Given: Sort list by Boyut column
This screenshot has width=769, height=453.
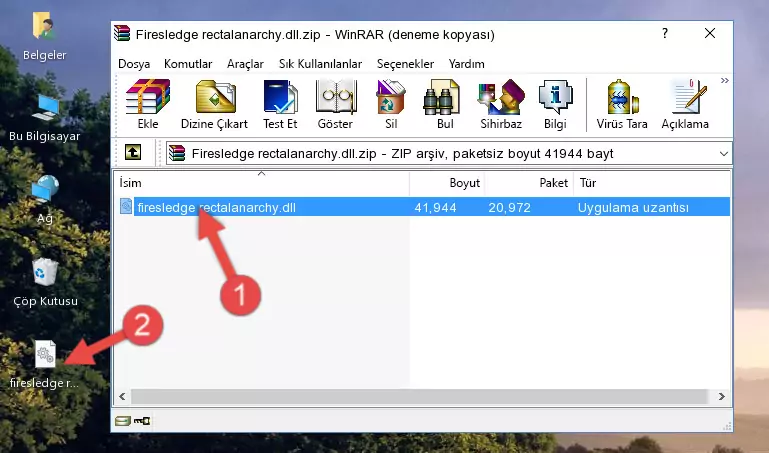Looking at the screenshot, I should click(447, 183).
